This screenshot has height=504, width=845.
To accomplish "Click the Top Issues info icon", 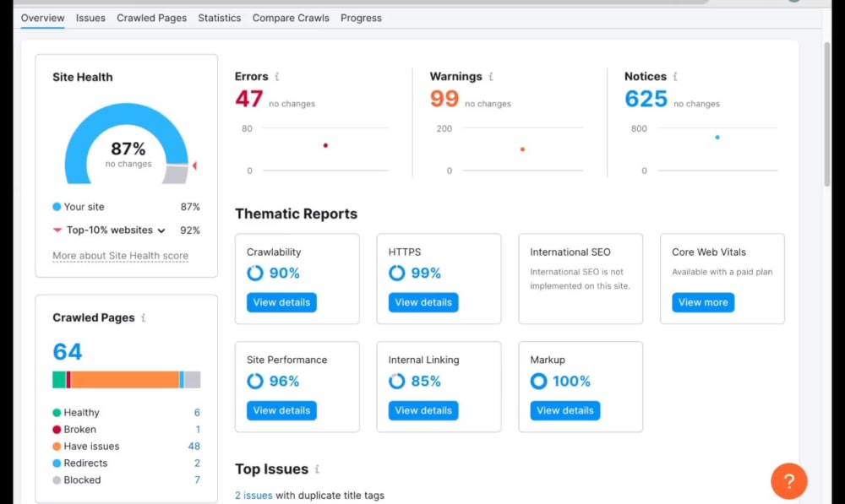I will pos(317,469).
